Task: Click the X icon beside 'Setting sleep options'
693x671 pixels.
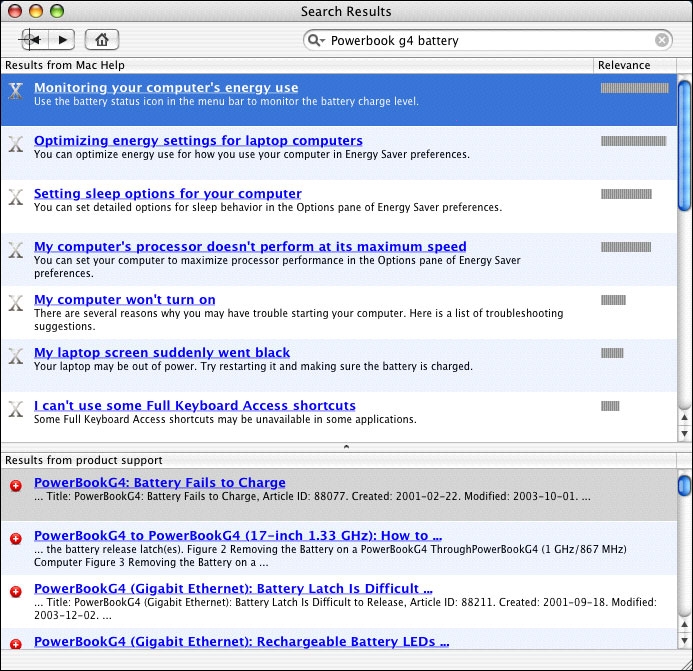Action: click(x=16, y=197)
